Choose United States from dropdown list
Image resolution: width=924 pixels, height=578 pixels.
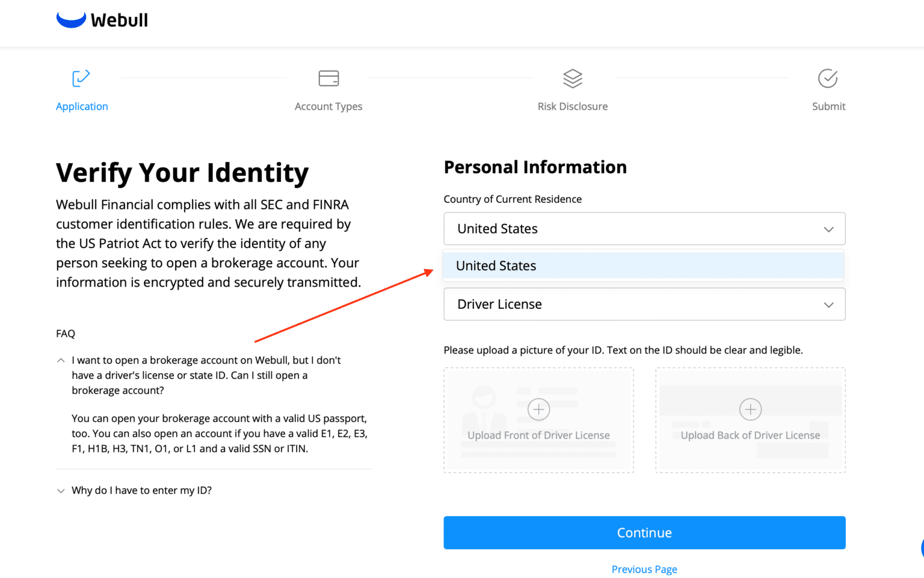[x=643, y=266]
